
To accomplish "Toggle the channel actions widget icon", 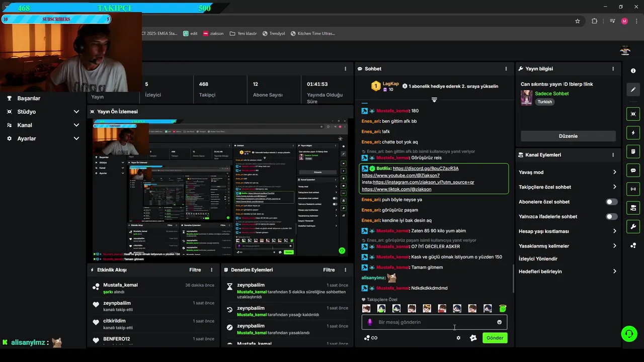I will click(x=633, y=208).
